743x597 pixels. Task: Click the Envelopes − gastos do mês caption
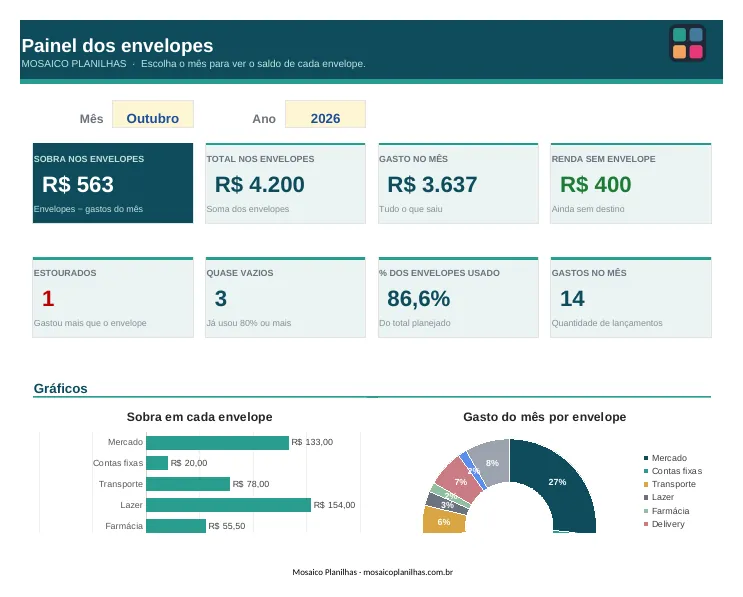pyautogui.click(x=88, y=209)
